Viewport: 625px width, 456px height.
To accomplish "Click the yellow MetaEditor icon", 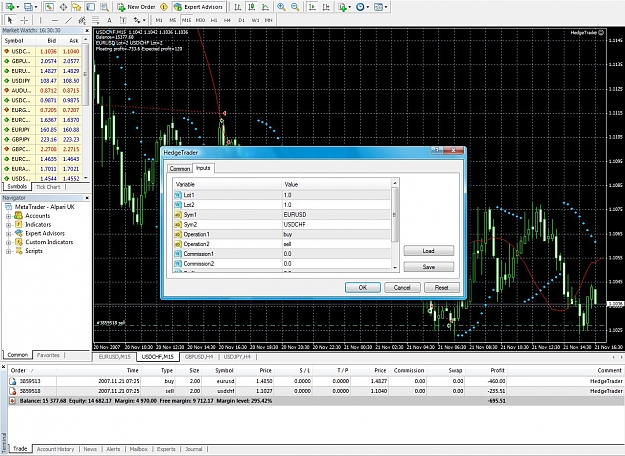I will (x=163, y=7).
